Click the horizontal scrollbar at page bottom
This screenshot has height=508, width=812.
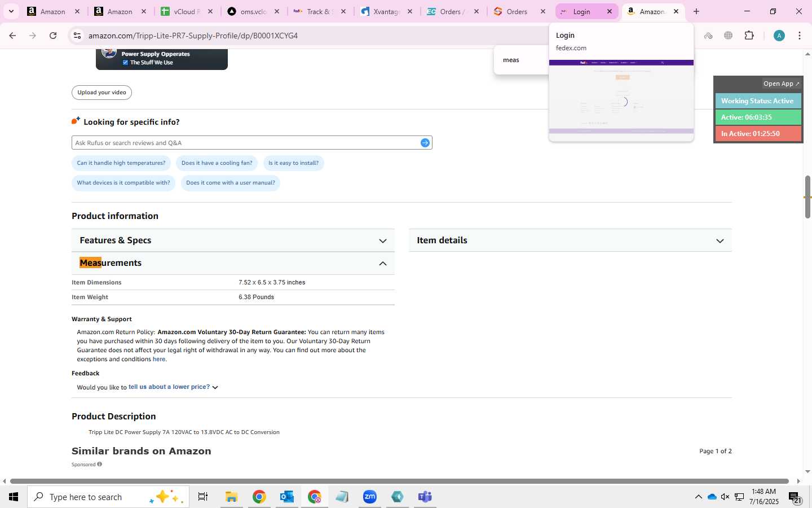tap(399, 481)
